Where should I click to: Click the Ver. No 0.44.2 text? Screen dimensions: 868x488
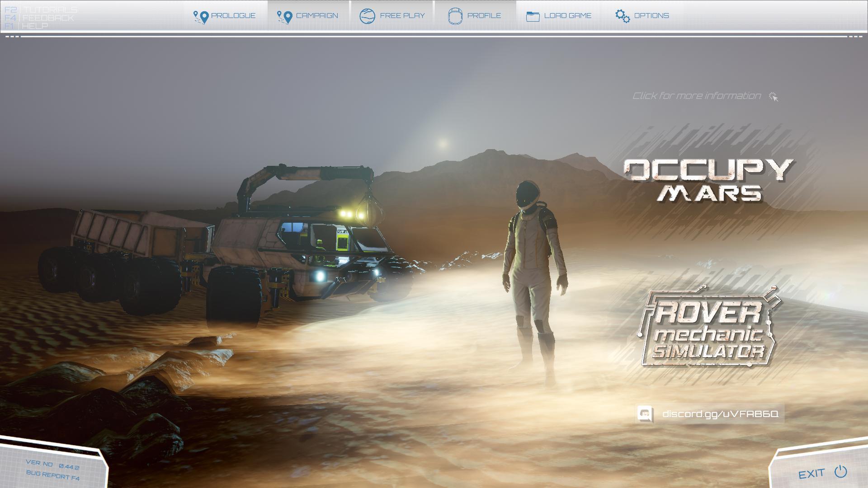point(53,465)
